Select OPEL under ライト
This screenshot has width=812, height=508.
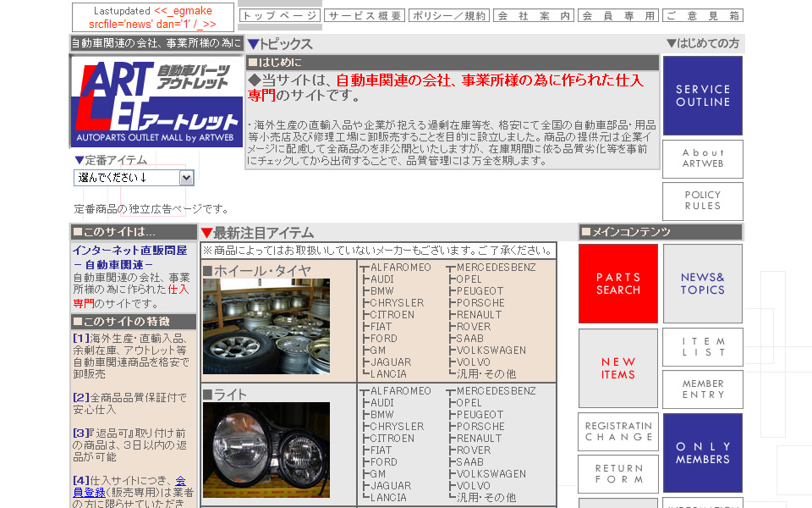pyautogui.click(x=469, y=403)
